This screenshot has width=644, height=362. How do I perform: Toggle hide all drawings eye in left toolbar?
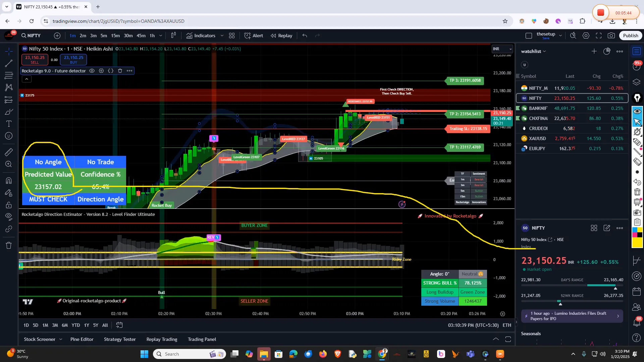point(9,216)
